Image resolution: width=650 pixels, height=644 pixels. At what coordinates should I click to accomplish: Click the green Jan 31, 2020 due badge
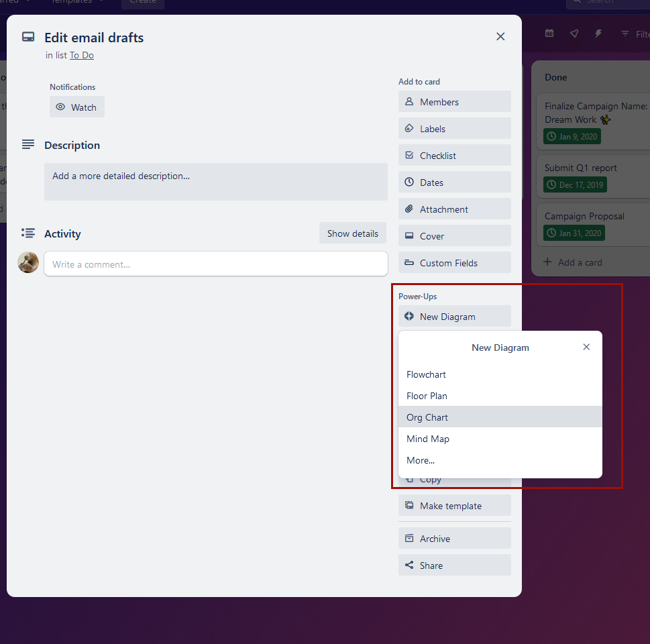pos(575,233)
